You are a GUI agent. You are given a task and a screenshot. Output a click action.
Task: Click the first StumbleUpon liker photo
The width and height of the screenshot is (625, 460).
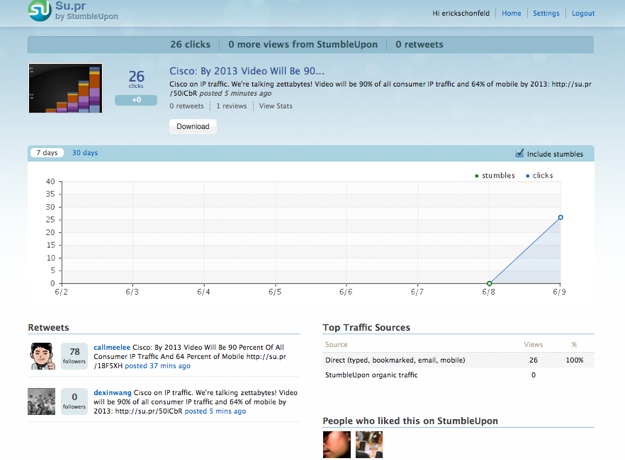pos(337,444)
